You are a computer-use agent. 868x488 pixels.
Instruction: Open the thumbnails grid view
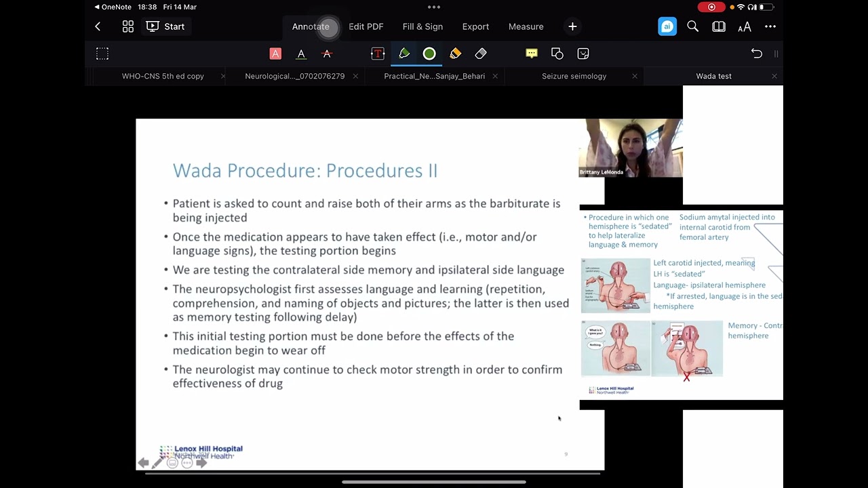127,26
